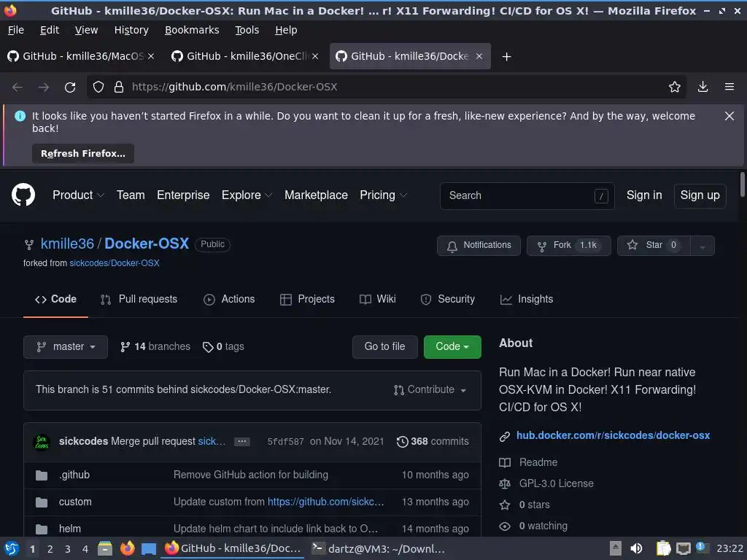Star the repository

(x=654, y=246)
